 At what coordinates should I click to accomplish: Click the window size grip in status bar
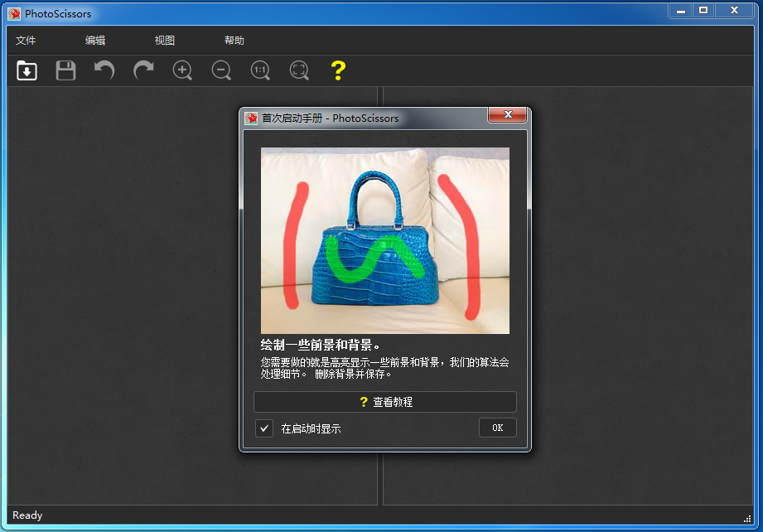(747, 519)
